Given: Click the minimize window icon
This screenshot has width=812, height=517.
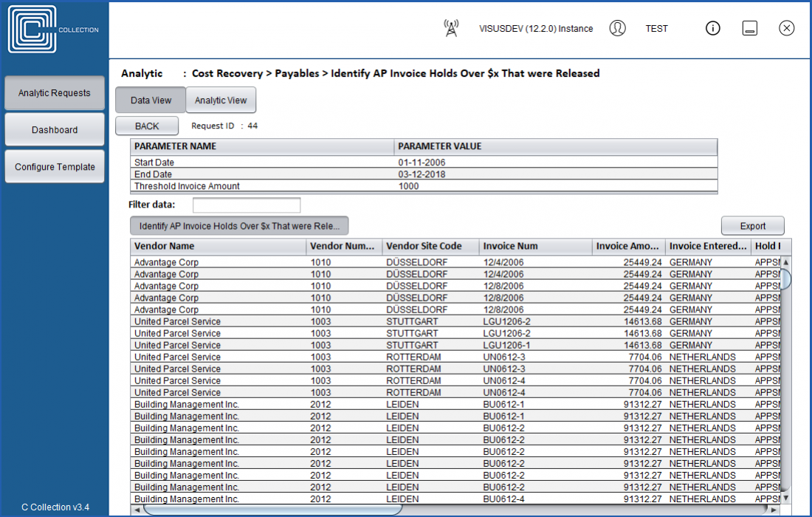Looking at the screenshot, I should 749,28.
